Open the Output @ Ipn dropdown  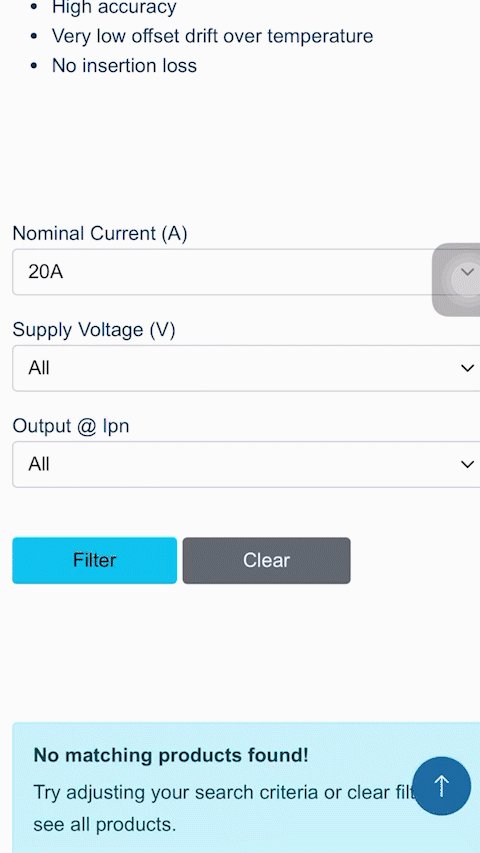coord(246,464)
